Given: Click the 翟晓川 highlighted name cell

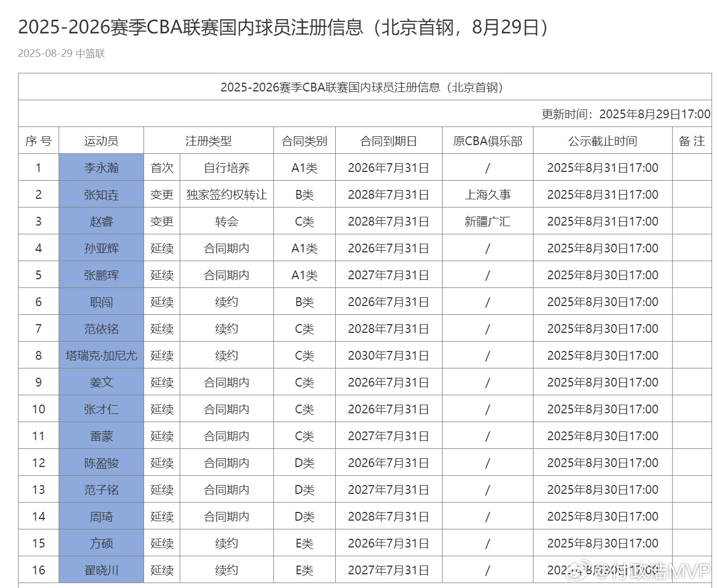Looking at the screenshot, I should pos(101,570).
